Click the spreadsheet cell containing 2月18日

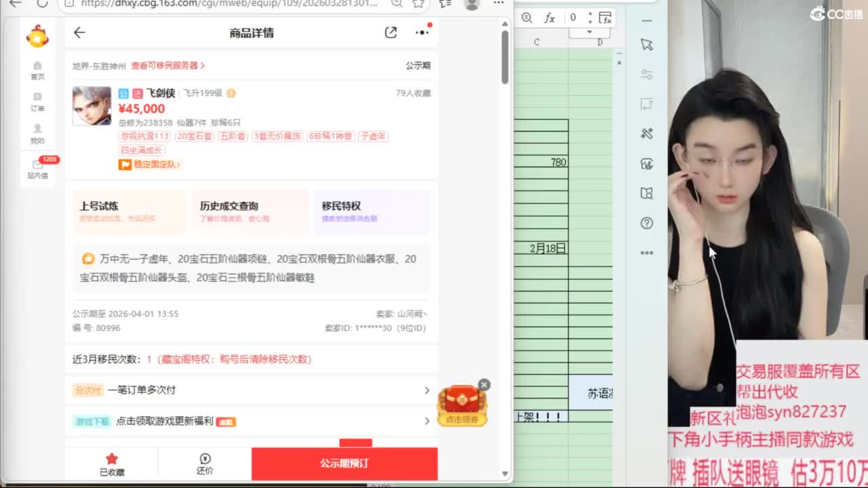coord(541,249)
